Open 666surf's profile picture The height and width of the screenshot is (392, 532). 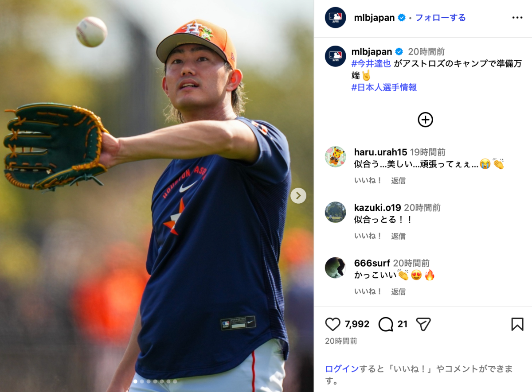pos(335,268)
